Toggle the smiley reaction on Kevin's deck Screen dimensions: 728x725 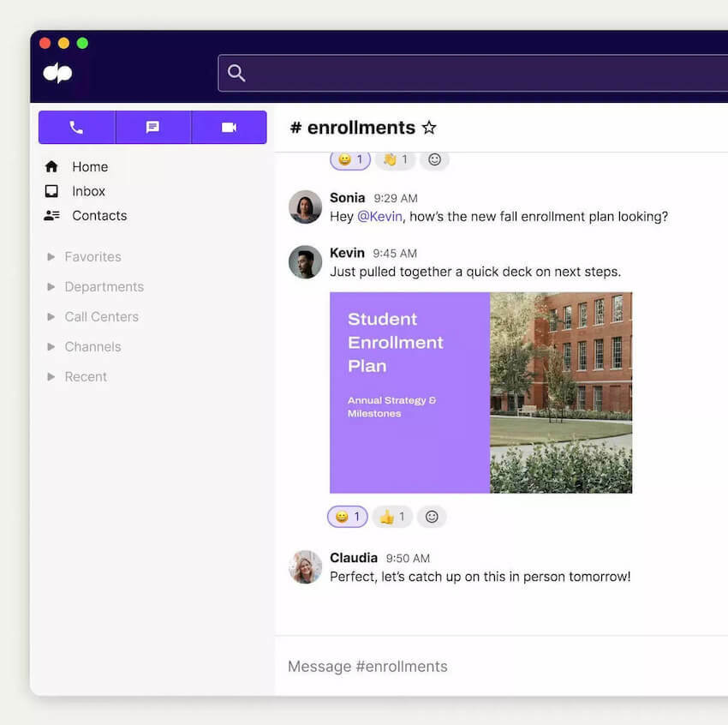pos(347,517)
